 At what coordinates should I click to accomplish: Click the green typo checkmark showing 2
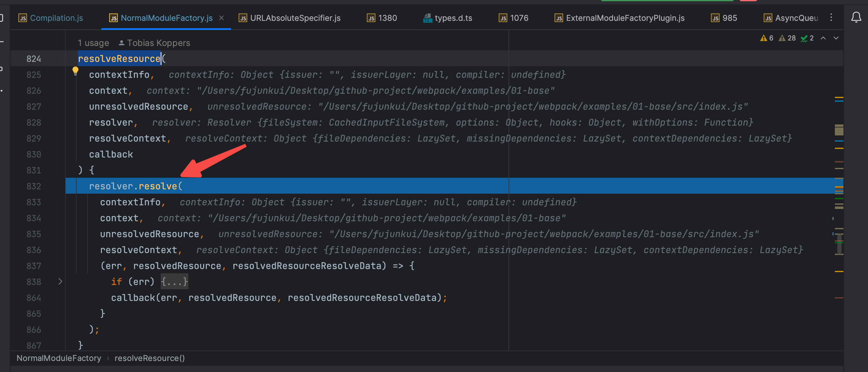807,38
